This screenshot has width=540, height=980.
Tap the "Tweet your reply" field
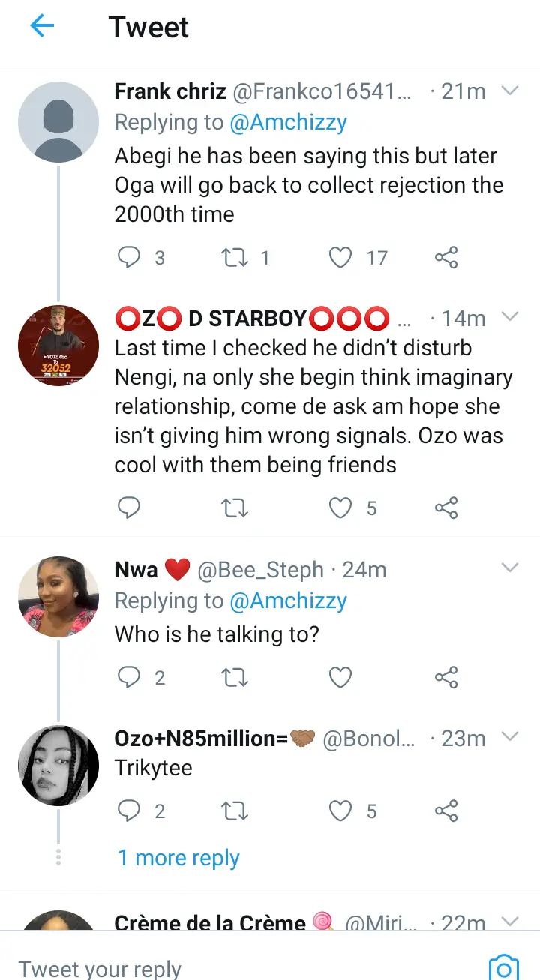pos(225,967)
